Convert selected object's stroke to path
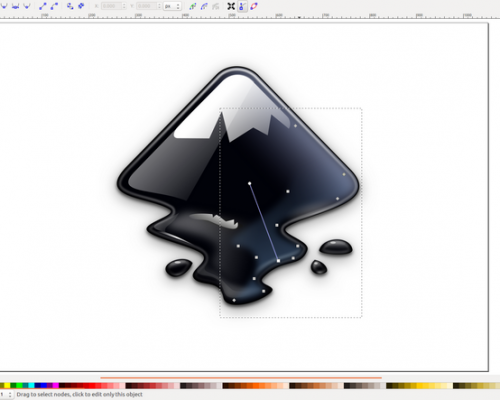 pyautogui.click(x=81, y=6)
